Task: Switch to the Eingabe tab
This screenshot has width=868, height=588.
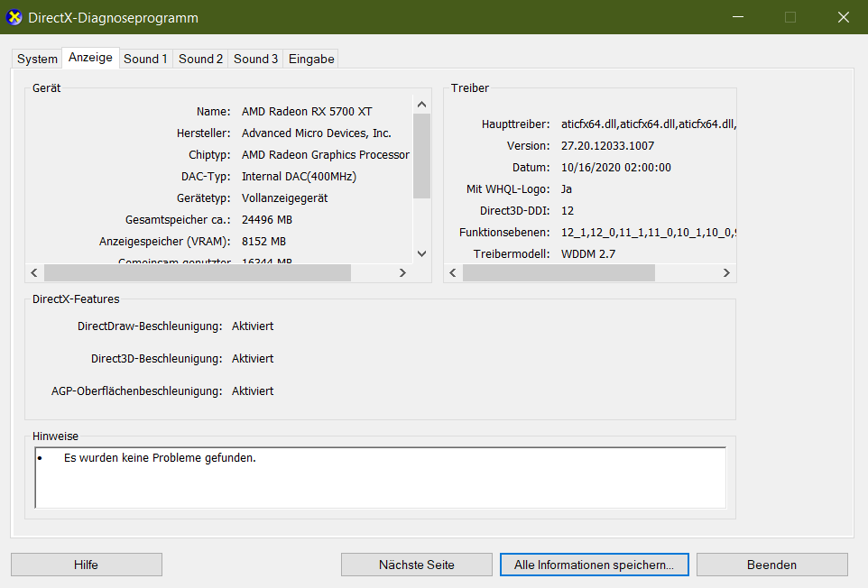Action: point(311,60)
